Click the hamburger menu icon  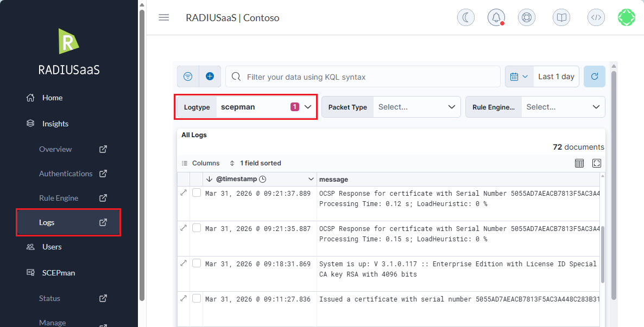coord(163,17)
